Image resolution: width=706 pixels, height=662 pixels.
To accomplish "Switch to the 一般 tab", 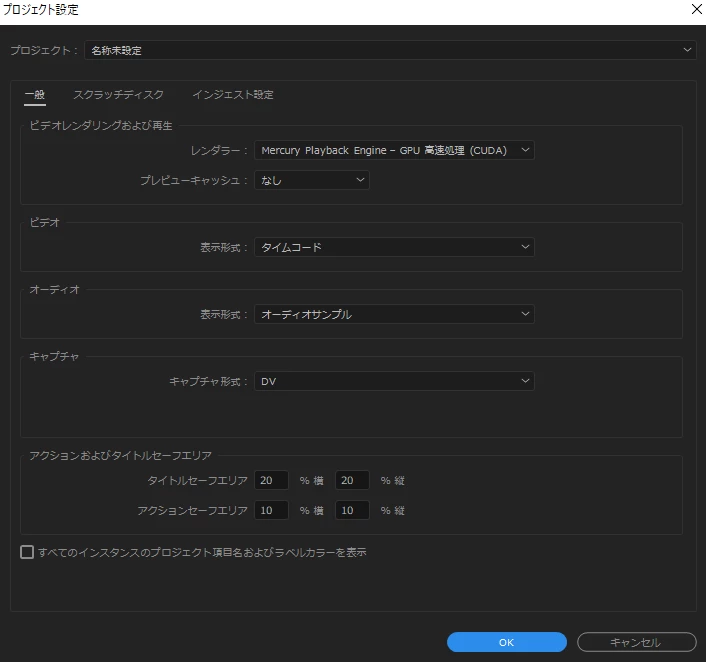I will click(x=35, y=95).
